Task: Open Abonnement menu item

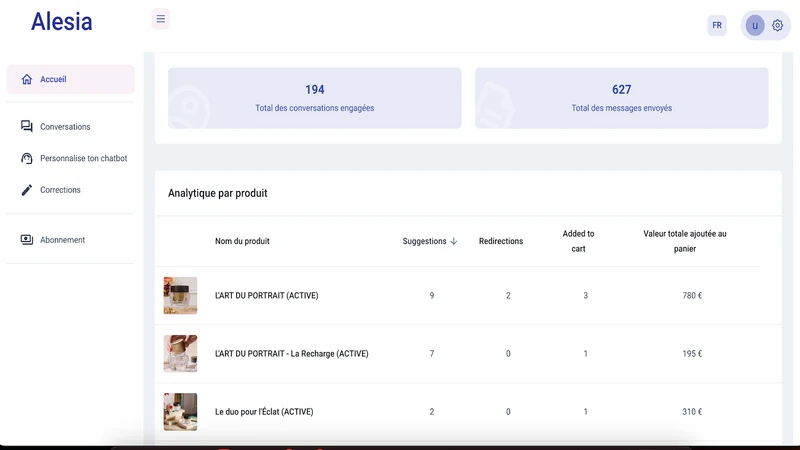Action: (70, 240)
